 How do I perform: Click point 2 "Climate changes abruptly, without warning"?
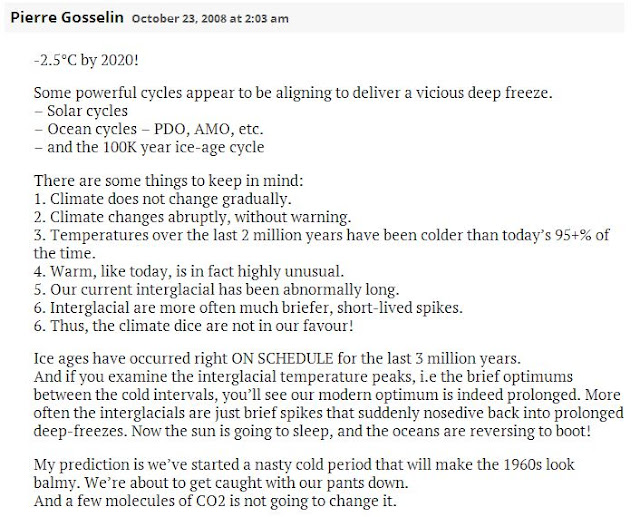tap(192, 217)
